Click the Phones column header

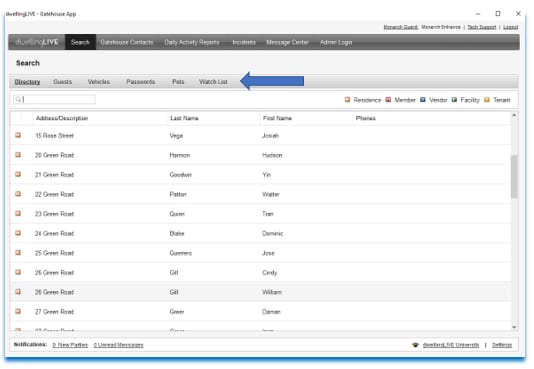pos(365,118)
